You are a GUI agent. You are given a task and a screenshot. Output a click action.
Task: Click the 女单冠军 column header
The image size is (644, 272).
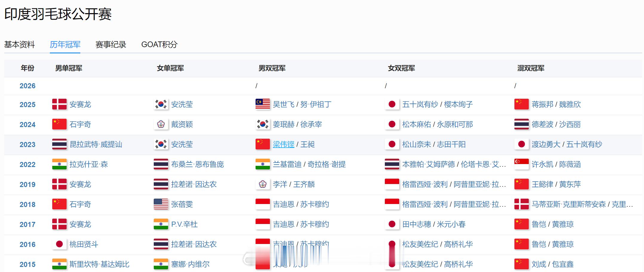click(x=170, y=68)
